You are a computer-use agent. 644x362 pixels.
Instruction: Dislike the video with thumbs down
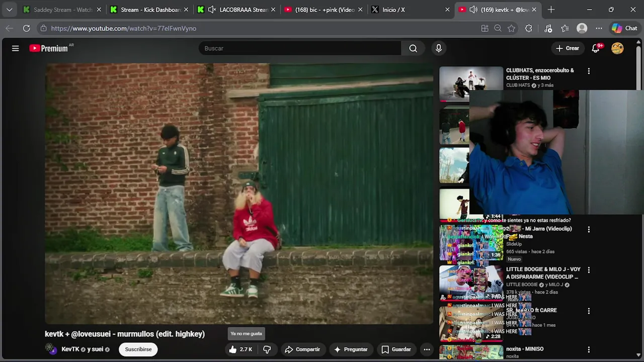(267, 349)
